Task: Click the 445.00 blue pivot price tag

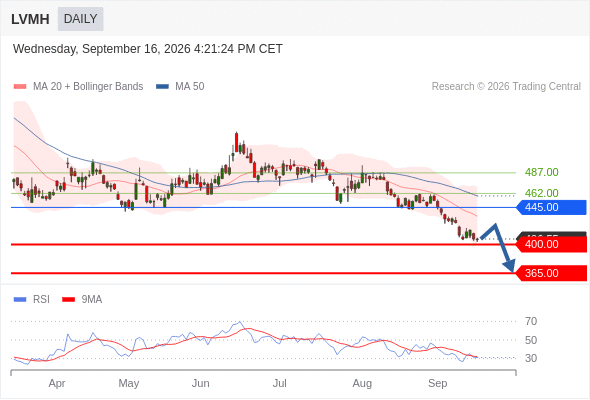Action: click(x=551, y=207)
